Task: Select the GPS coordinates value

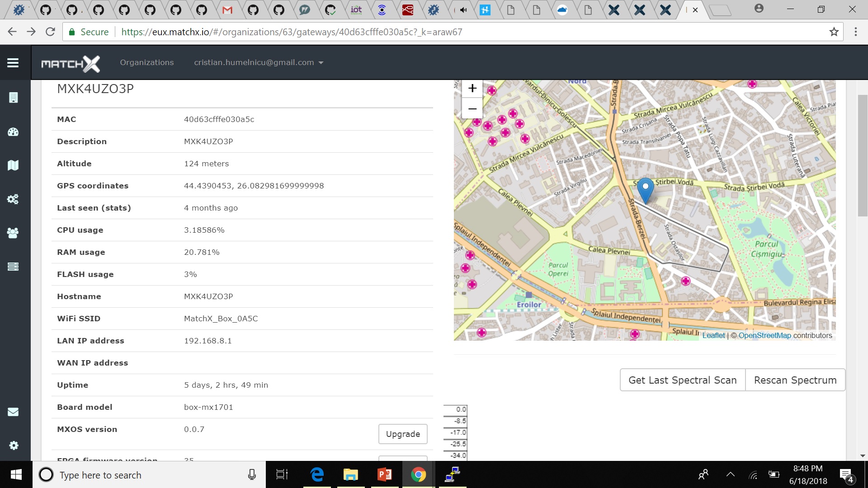Action: click(254, 186)
